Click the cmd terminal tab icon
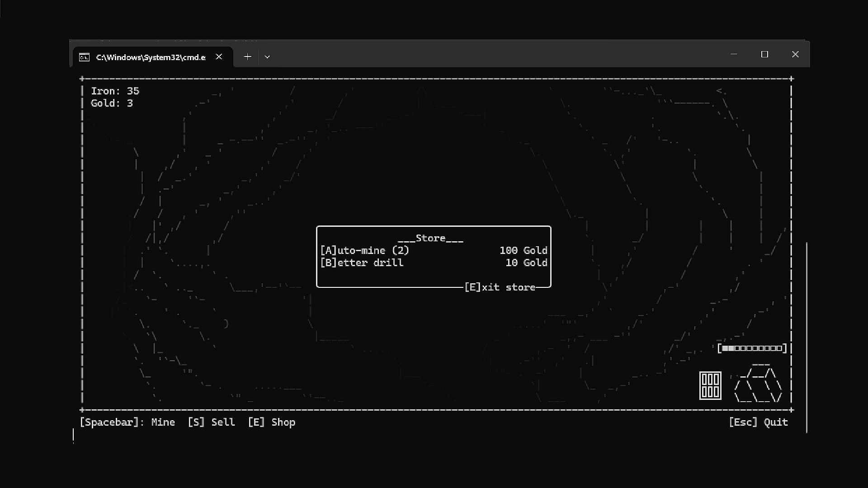This screenshot has width=868, height=488. pos(84,57)
